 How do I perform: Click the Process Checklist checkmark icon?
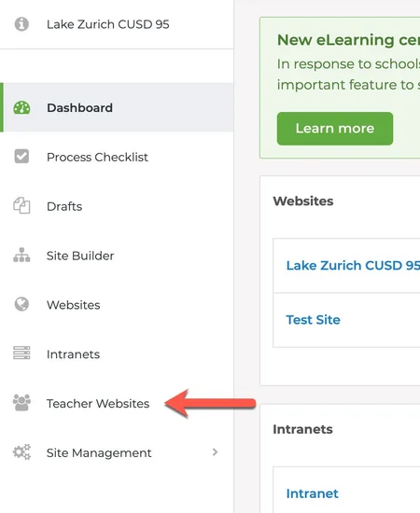click(21, 157)
